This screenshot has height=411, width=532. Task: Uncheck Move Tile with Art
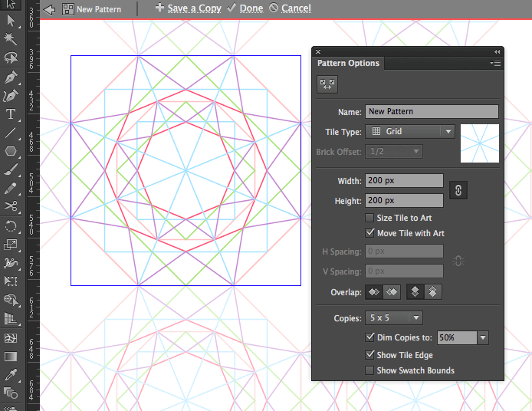(370, 233)
